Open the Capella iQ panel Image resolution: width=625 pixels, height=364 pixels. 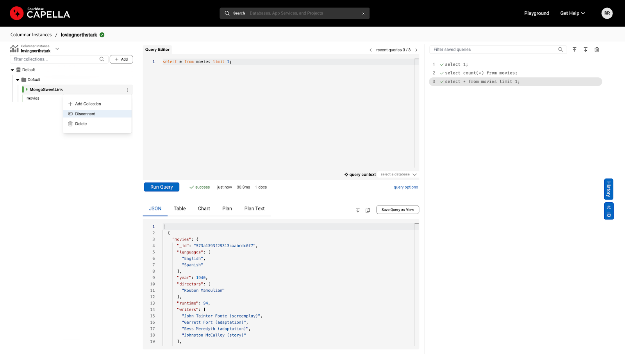click(x=609, y=211)
